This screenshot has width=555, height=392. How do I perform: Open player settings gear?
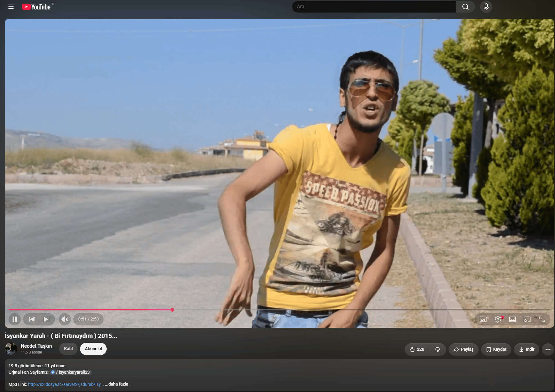click(x=498, y=319)
